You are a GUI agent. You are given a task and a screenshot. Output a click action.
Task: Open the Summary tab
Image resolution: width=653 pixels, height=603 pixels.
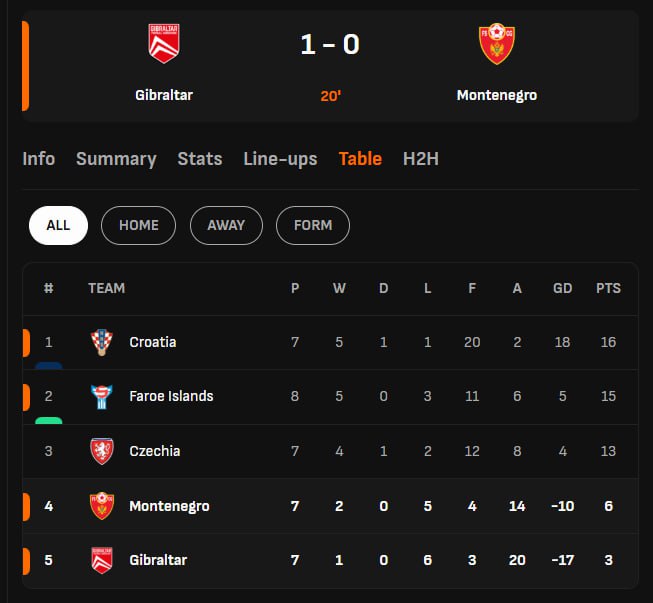pyautogui.click(x=116, y=159)
